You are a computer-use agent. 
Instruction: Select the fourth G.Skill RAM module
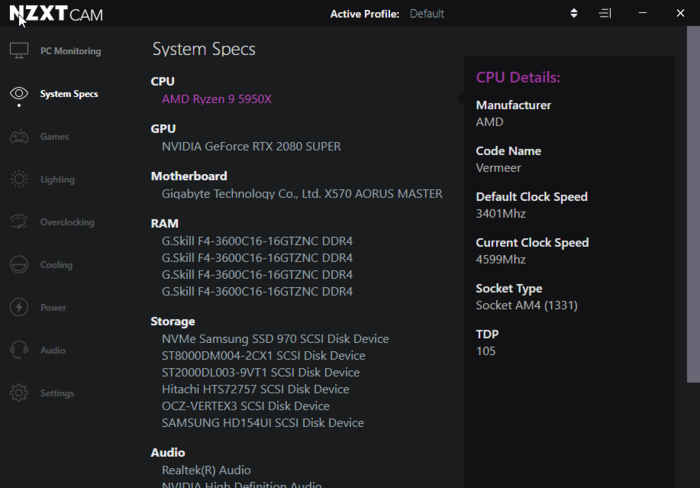click(x=257, y=292)
